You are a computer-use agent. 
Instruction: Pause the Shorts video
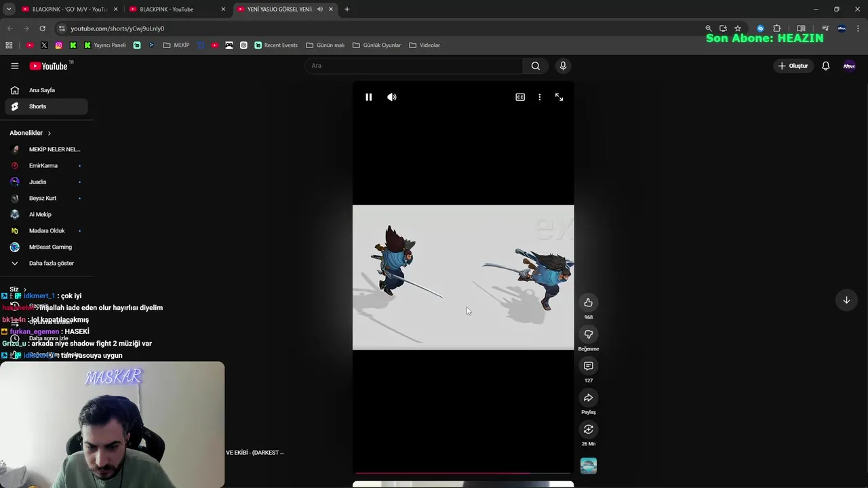tap(369, 97)
